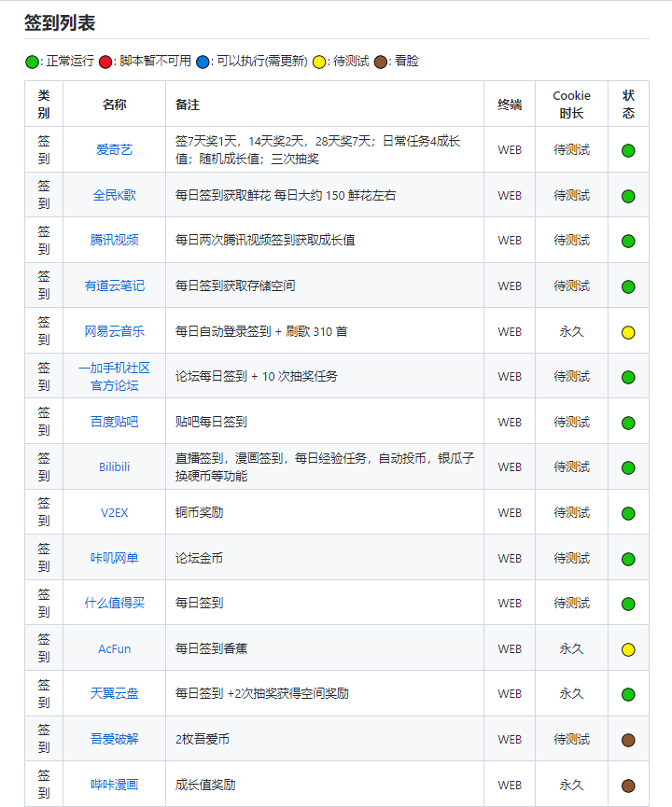
Task: Click the 爱奇艺 note about 签7天奖1天
Action: pos(317,150)
